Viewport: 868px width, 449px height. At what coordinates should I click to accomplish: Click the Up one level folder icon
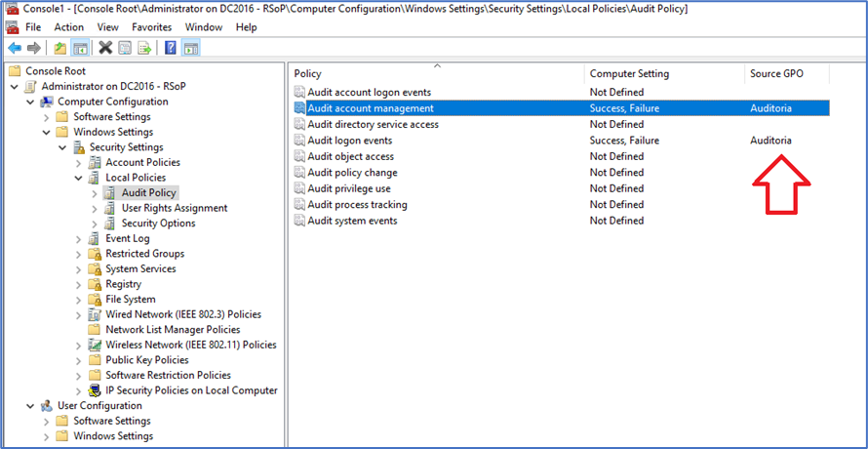click(60, 48)
